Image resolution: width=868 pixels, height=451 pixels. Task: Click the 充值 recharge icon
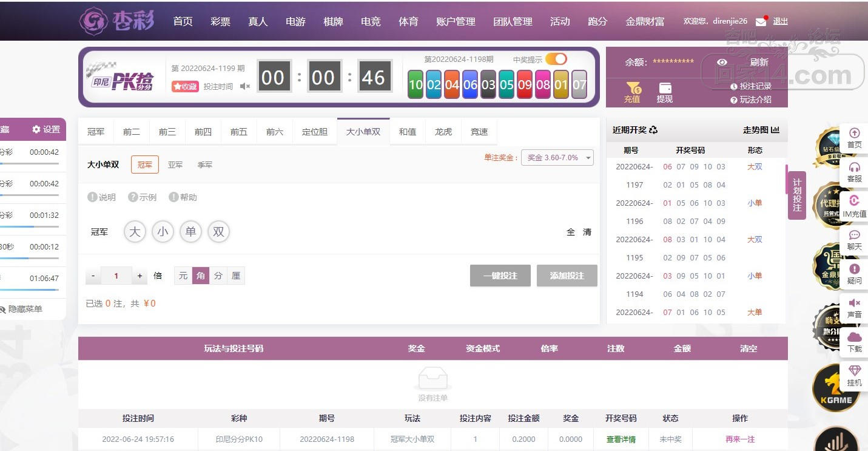(632, 88)
